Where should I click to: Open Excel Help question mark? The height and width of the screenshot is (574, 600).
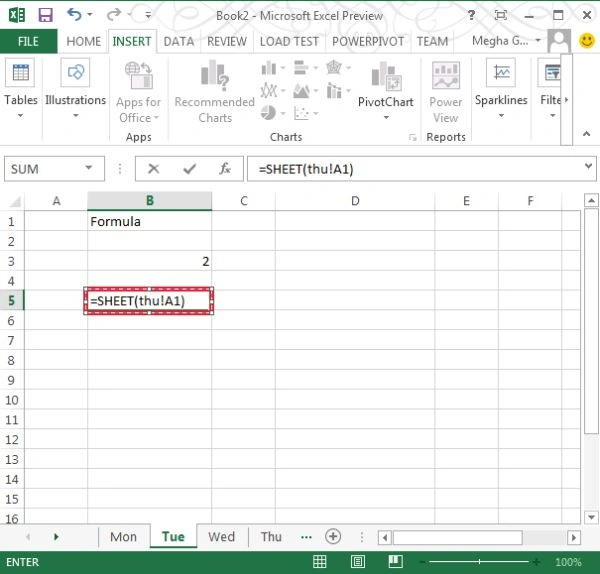pyautogui.click(x=471, y=15)
